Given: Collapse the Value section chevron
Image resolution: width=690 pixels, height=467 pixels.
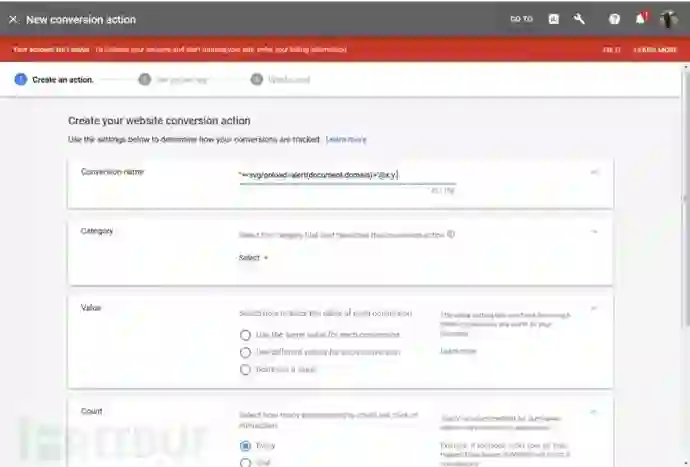Looking at the screenshot, I should point(594,308).
